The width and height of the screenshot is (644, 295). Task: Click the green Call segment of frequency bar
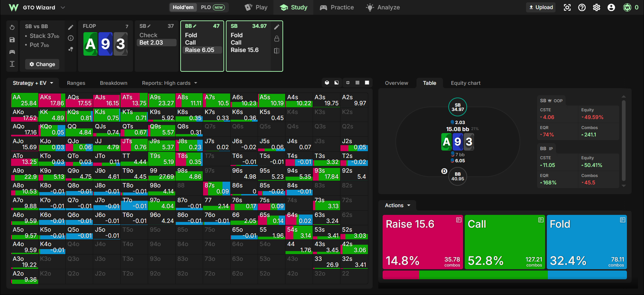tap(484, 275)
